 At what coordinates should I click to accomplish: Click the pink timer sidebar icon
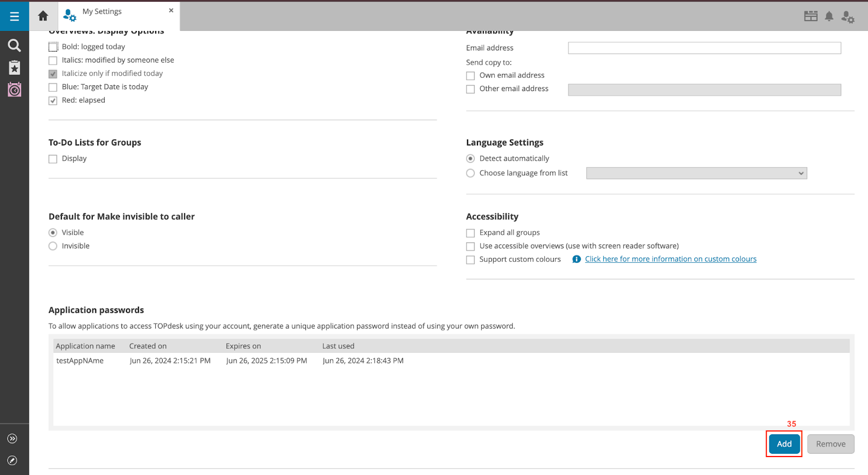pos(15,90)
